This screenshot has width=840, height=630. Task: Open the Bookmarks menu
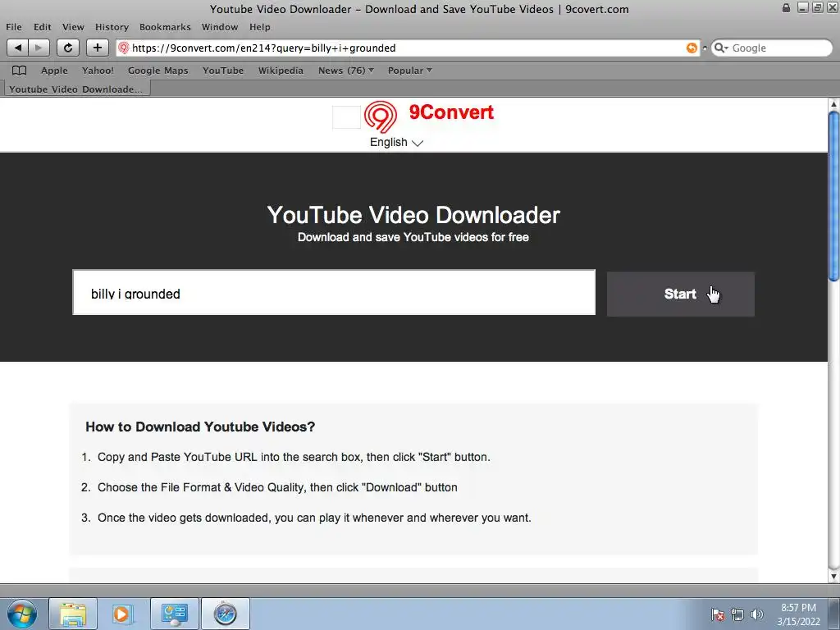pyautogui.click(x=165, y=27)
